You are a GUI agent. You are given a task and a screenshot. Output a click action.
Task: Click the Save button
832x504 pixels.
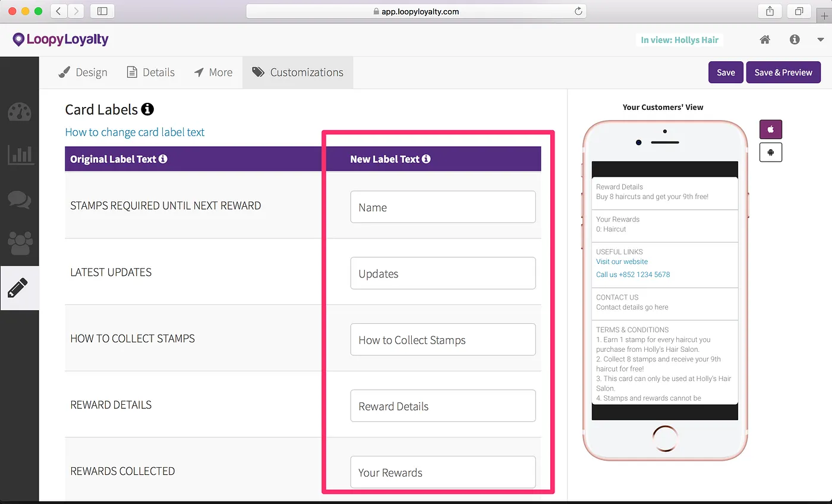[726, 73]
